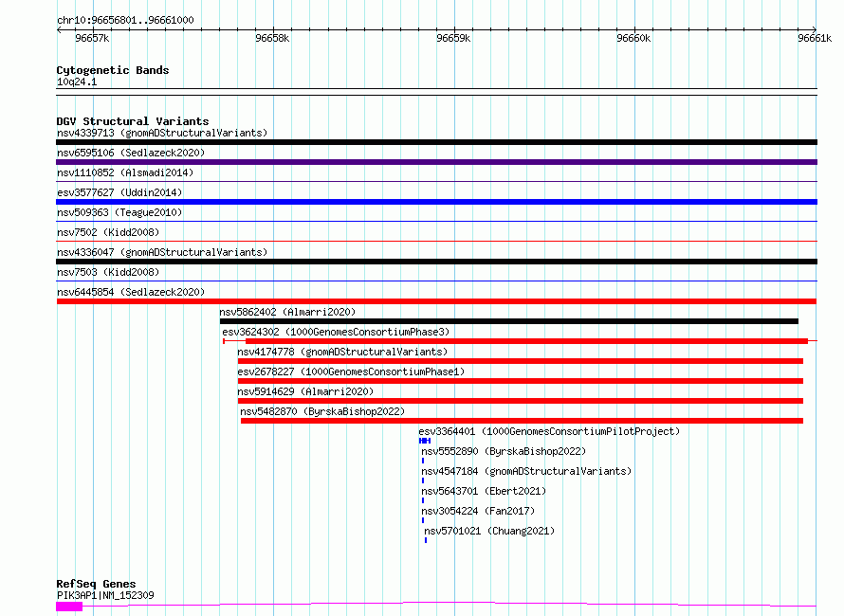The width and height of the screenshot is (844, 616).
Task: Open the nsv7503 Kidd2008 label
Action: coord(108,272)
